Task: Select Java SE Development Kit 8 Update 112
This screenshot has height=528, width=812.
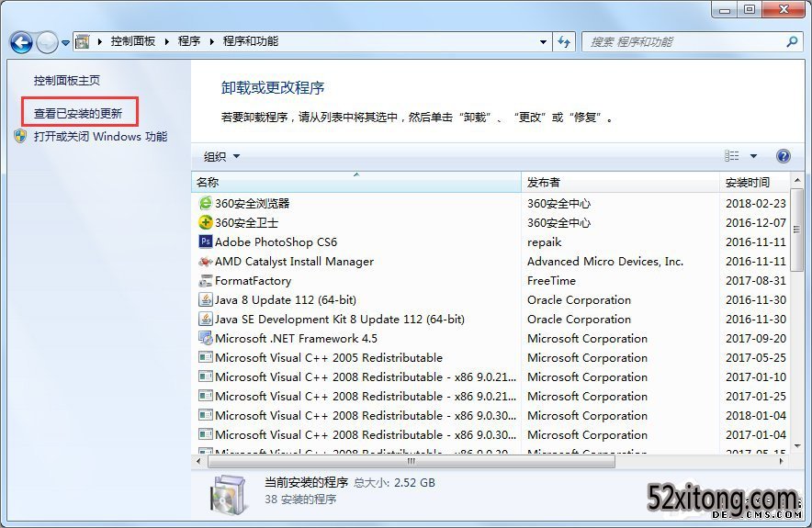Action: point(340,319)
